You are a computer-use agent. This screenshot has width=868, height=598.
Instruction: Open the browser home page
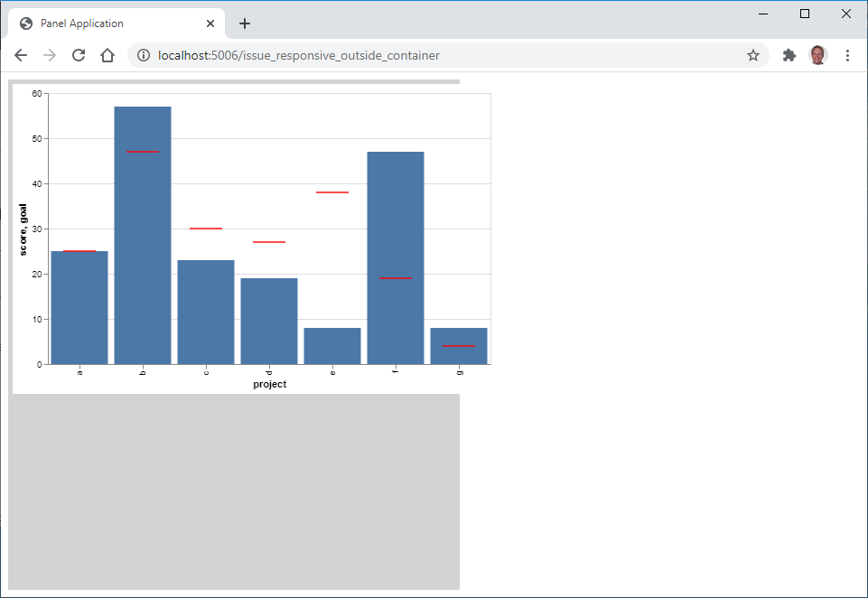[107, 55]
